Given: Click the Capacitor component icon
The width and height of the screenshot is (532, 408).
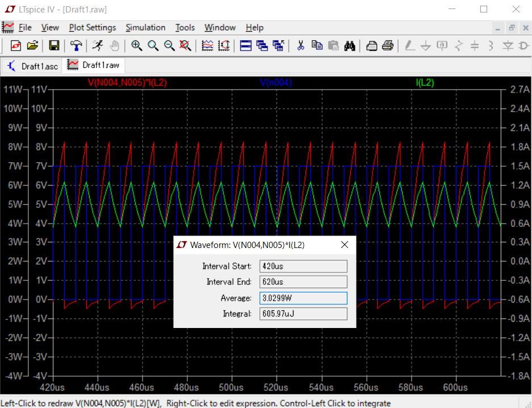Looking at the screenshot, I should (x=475, y=45).
